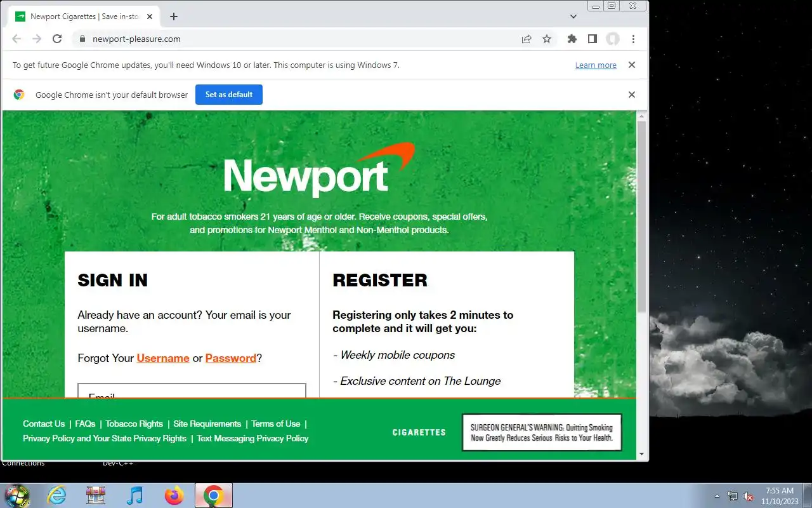Launch Firefox from the taskbar
The image size is (812, 508).
coord(174,495)
